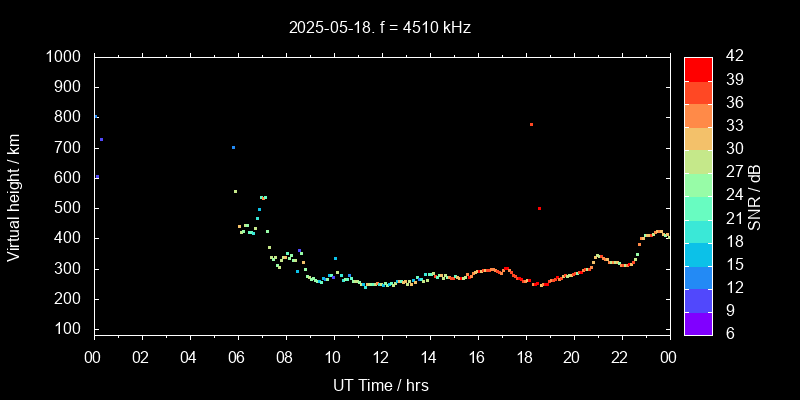Viewport: 800px width, 400px height.
Task: Click the "Virtual height / km" axis label
Action: pos(14,196)
